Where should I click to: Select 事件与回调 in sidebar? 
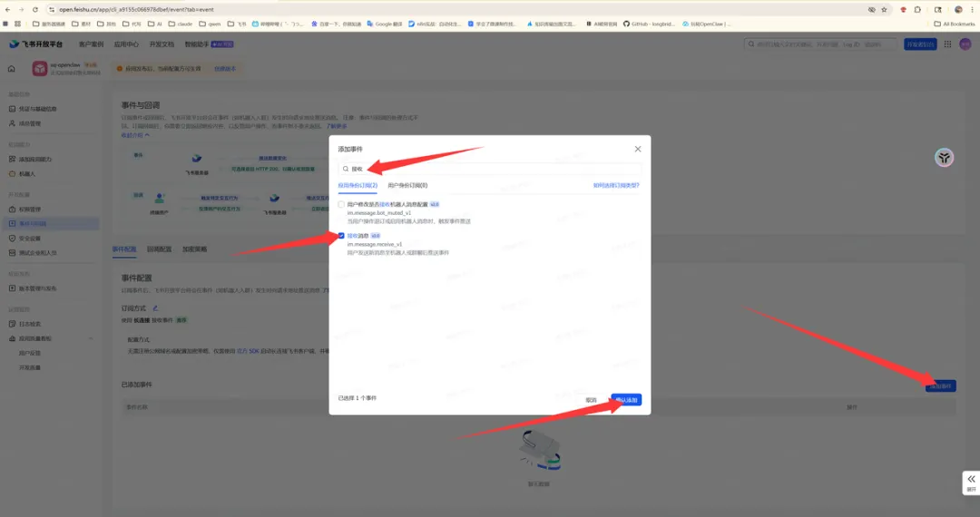(51, 223)
